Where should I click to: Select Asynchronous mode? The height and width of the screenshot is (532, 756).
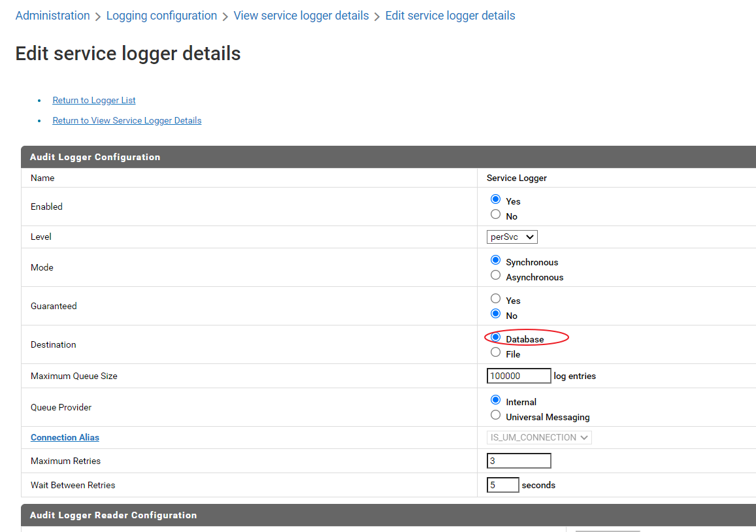(x=495, y=275)
